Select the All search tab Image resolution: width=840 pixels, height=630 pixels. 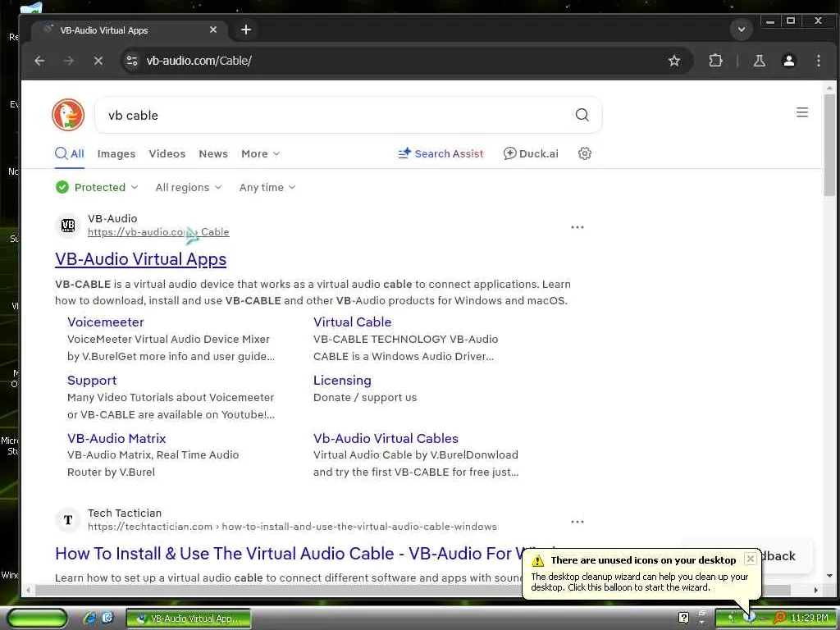(x=70, y=153)
